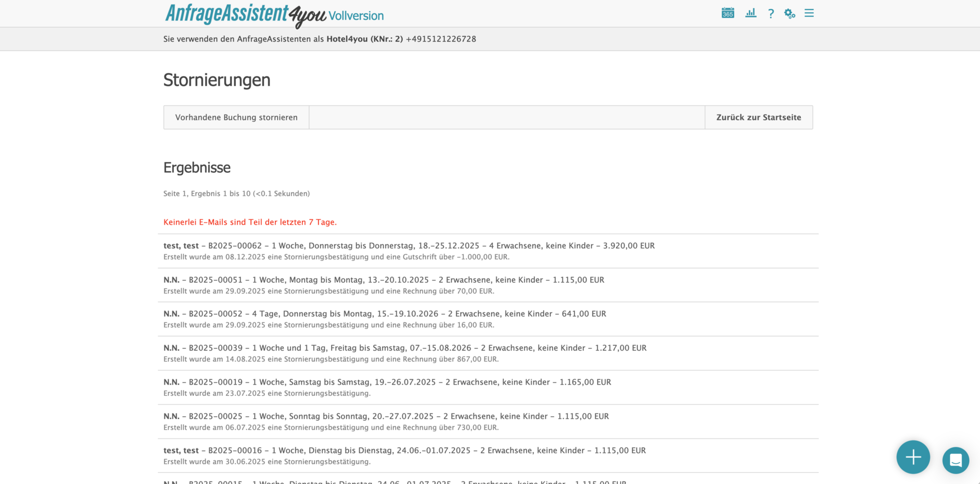
Task: Open the 365 calendar icon
Action: click(x=728, y=13)
